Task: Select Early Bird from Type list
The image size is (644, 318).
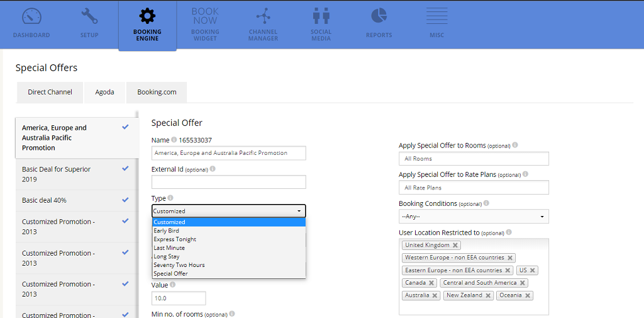Action: point(167,231)
